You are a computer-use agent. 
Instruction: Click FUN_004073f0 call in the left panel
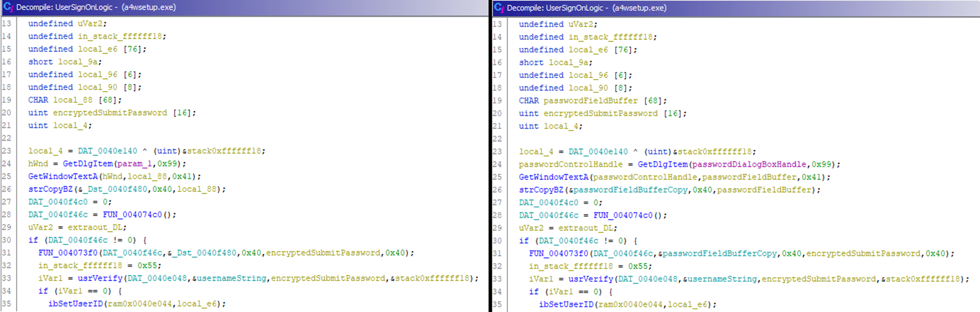[68, 253]
